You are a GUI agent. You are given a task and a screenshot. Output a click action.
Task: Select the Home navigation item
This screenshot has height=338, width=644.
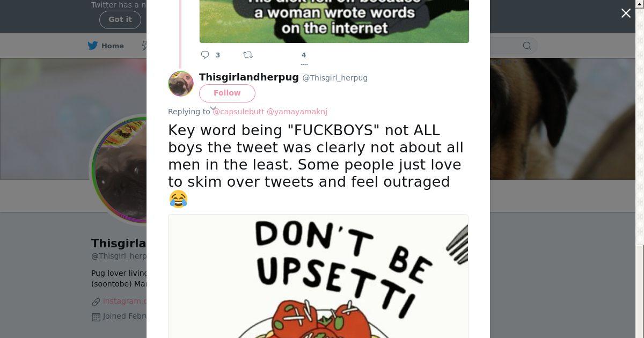[106, 46]
